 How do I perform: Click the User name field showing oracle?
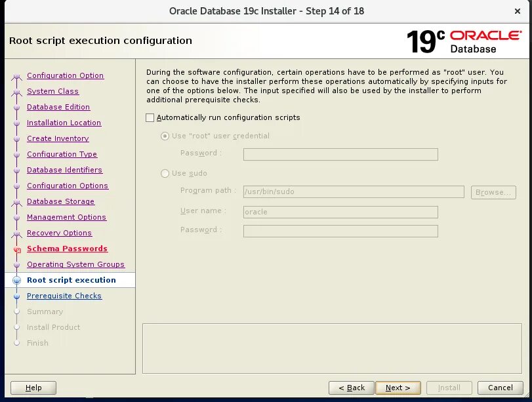(x=340, y=212)
